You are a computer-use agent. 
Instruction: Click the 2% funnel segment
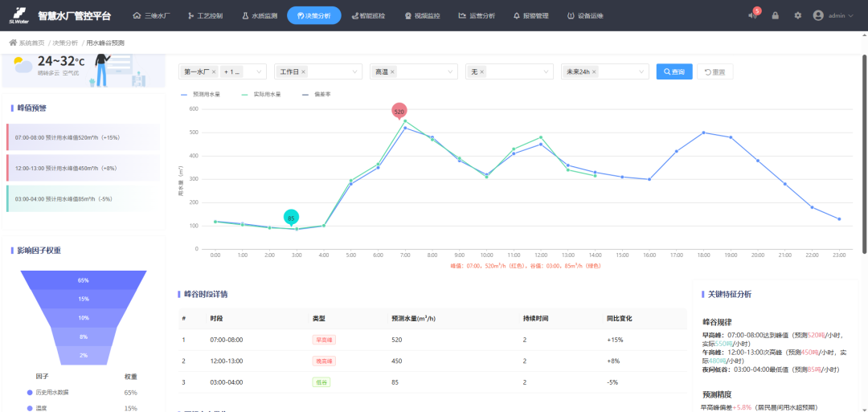point(84,356)
